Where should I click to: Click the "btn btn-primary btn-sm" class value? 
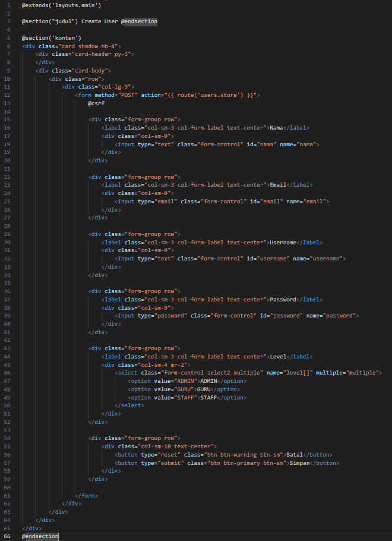tap(247, 463)
